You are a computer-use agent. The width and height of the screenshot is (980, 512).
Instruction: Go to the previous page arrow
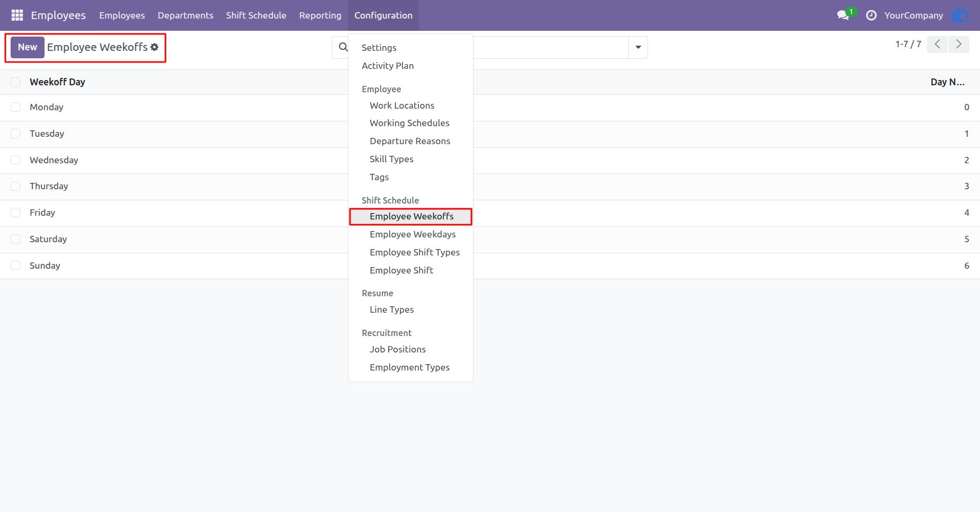(938, 45)
